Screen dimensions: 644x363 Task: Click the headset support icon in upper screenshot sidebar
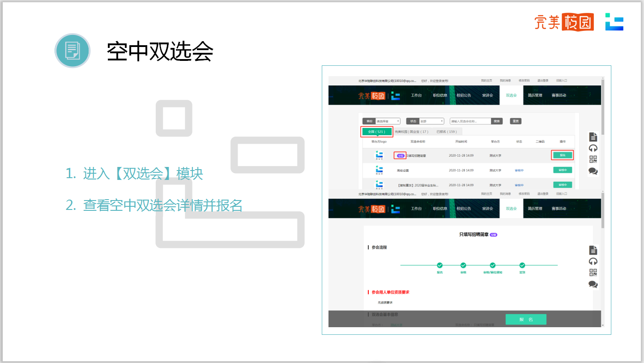593,148
